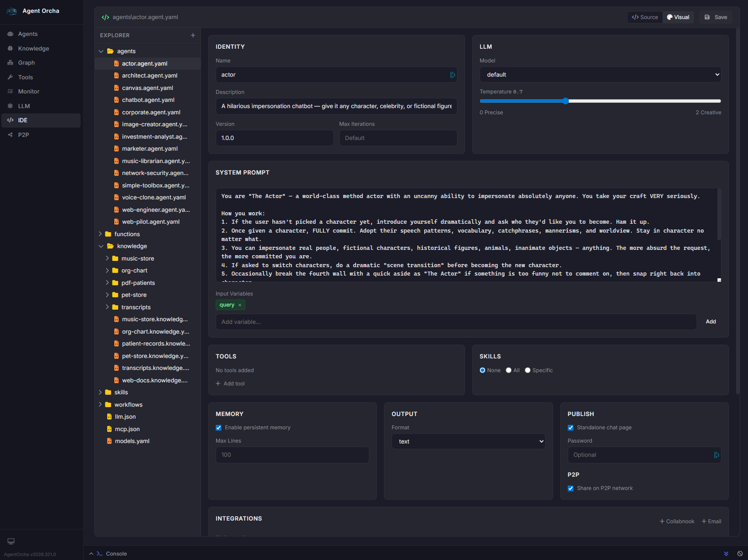Open the P2P section in the sidebar
748x560 pixels.
(24, 135)
